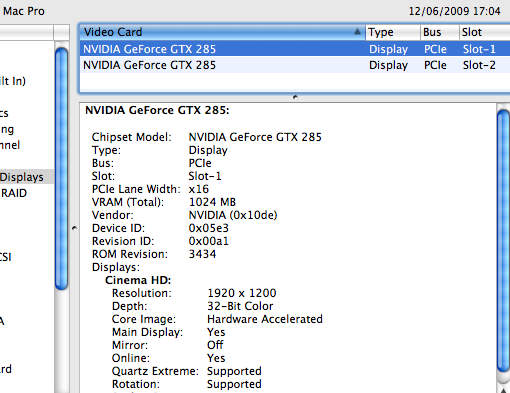Click the Displays: label in details

click(116, 267)
